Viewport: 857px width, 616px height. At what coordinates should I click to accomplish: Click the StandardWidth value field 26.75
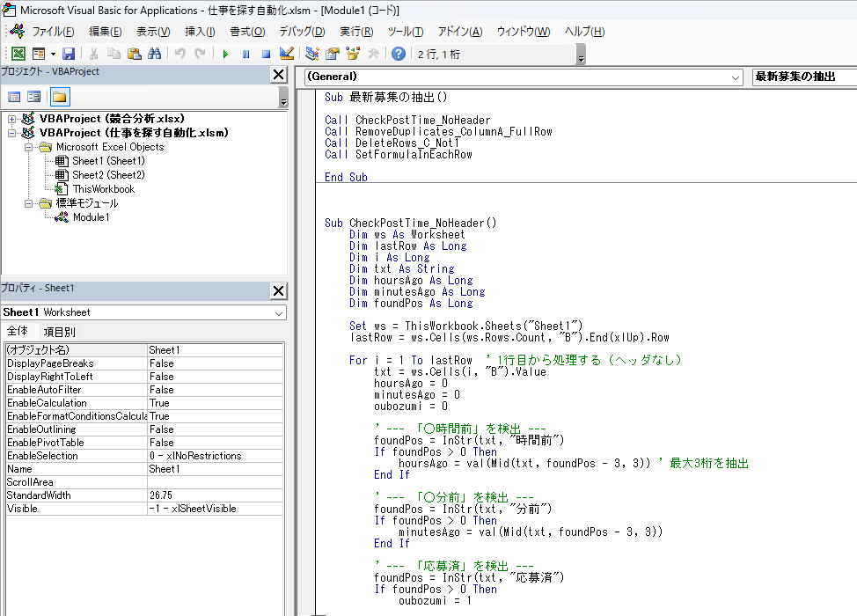(x=215, y=495)
